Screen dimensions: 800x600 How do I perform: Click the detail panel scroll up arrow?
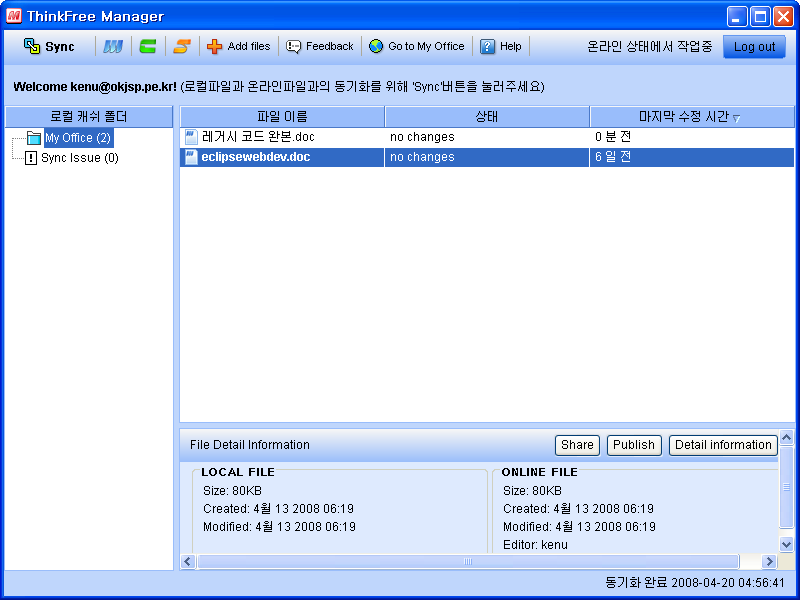(787, 437)
